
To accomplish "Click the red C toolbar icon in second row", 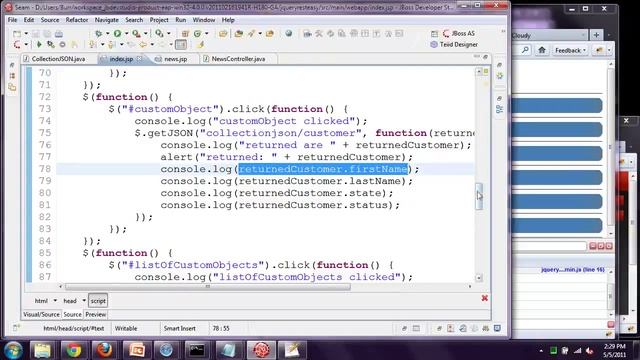I will click(17, 44).
